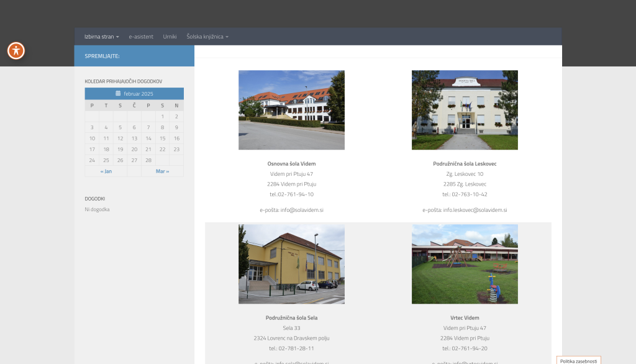Viewport: 636px width, 364px height.
Task: Click the Podružnična šola Sela photo
Action: click(x=292, y=264)
